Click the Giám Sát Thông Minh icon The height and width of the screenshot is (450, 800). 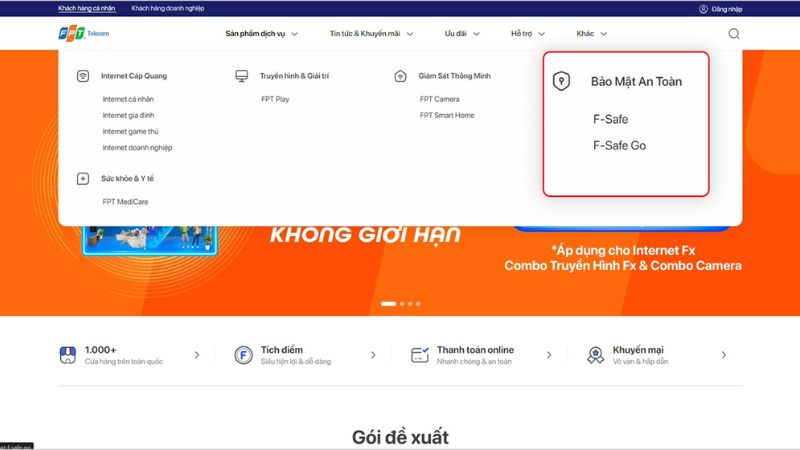pyautogui.click(x=400, y=76)
